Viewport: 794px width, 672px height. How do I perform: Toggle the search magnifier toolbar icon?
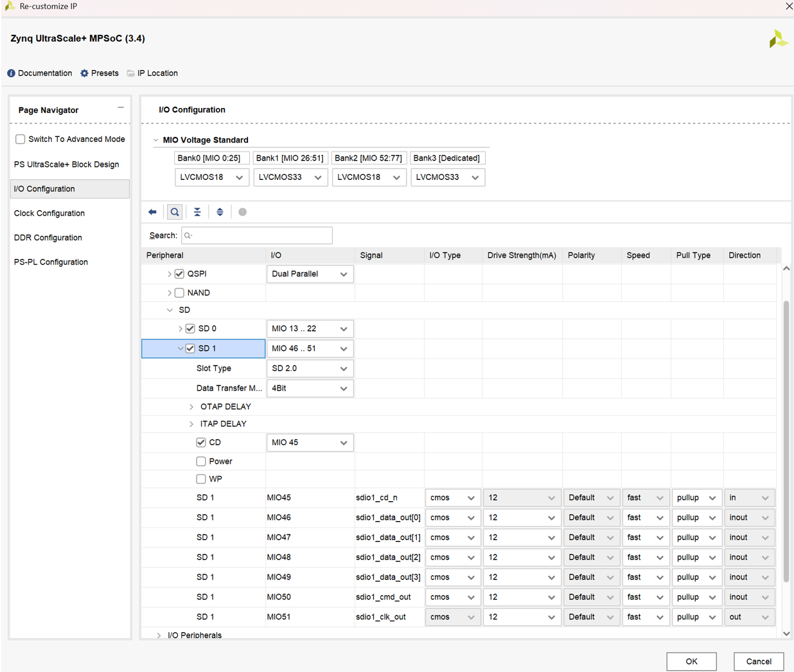(175, 212)
